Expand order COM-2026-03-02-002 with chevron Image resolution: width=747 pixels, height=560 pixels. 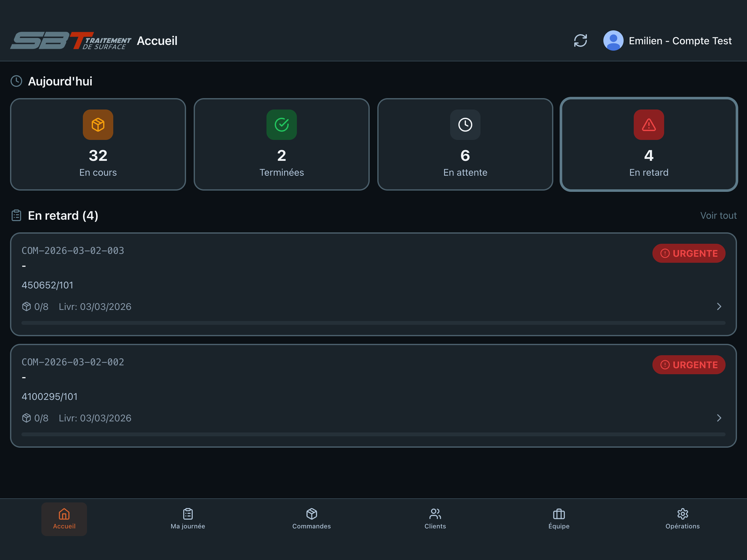pyautogui.click(x=719, y=418)
